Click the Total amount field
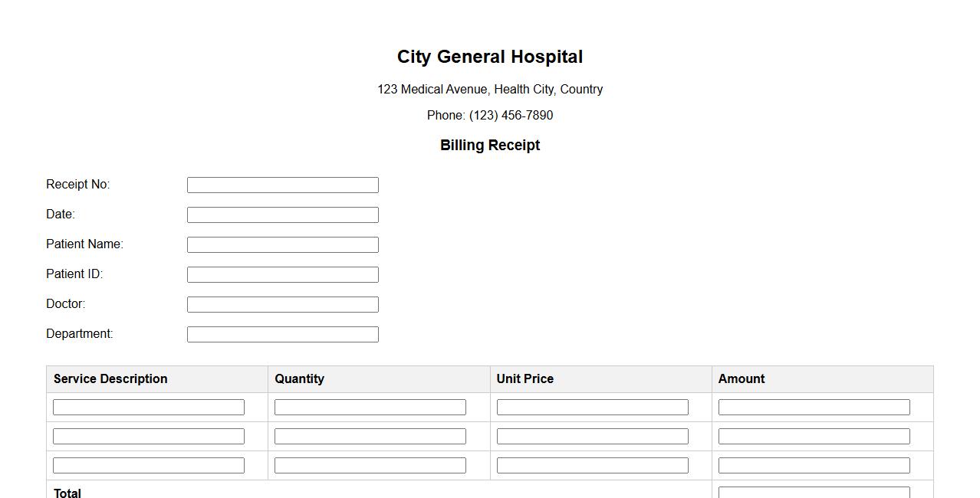980x498 pixels. pyautogui.click(x=814, y=492)
